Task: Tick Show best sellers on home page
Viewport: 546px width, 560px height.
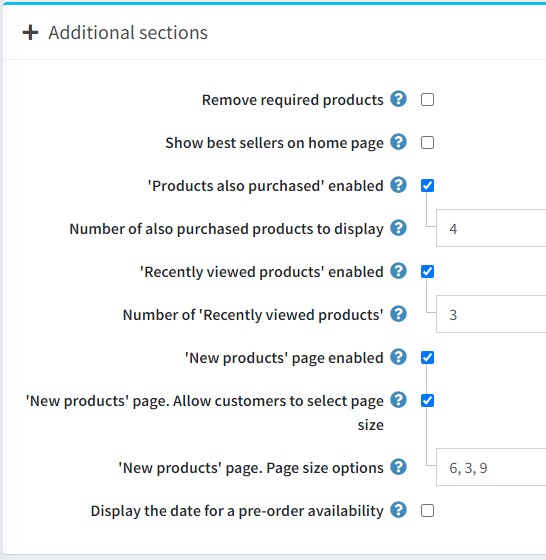Action: (x=427, y=142)
